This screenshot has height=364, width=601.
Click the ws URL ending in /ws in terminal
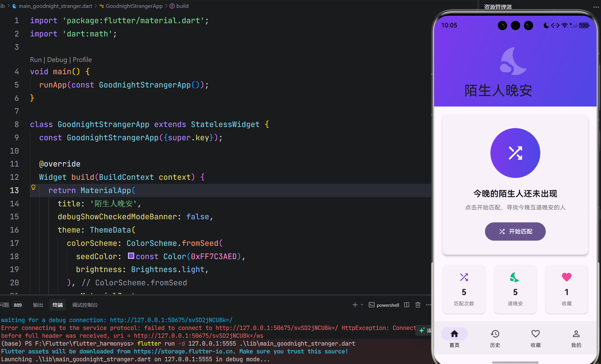coord(199,336)
